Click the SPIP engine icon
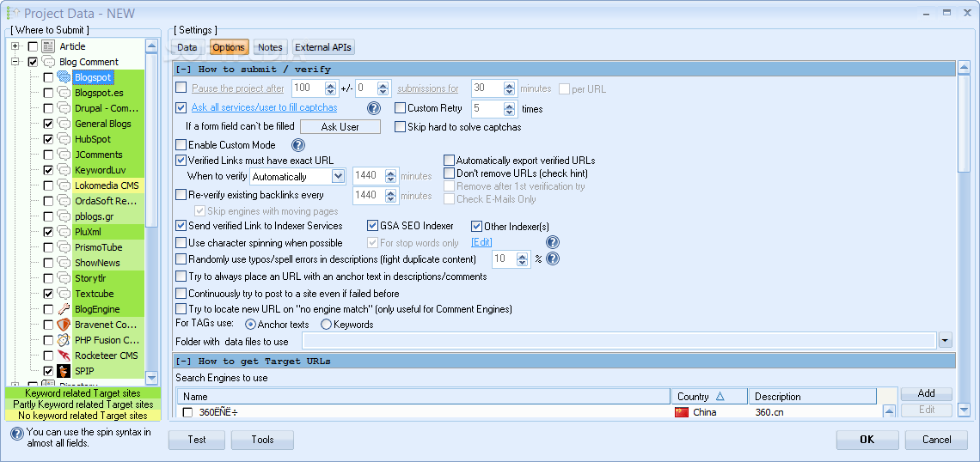 64,371
